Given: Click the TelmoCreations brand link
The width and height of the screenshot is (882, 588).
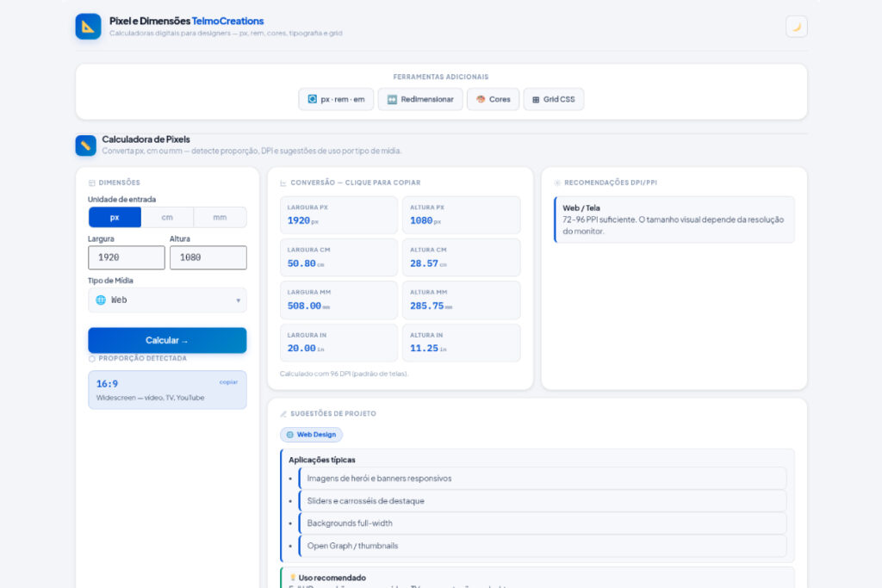Looking at the screenshot, I should (x=227, y=21).
